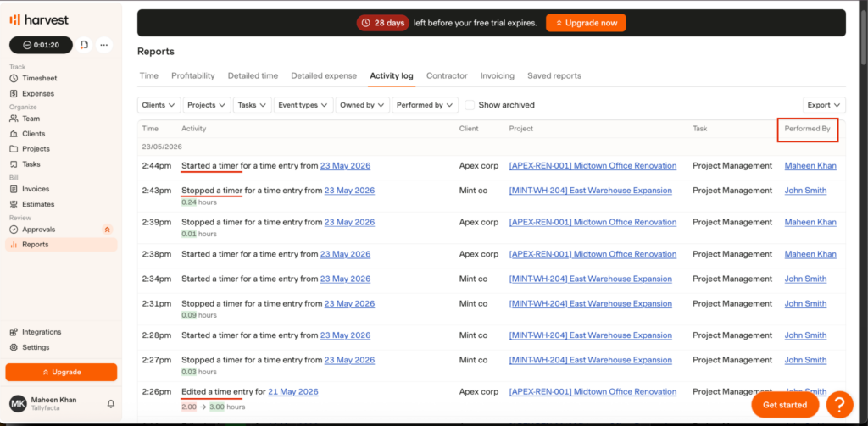Expand the Clients filter dropdown

click(159, 105)
